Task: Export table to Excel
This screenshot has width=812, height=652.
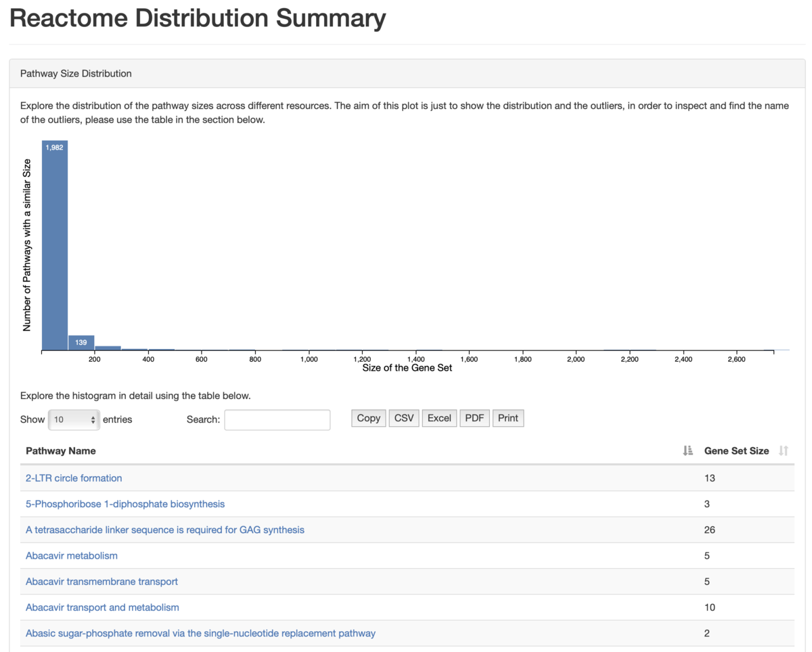Action: 439,418
